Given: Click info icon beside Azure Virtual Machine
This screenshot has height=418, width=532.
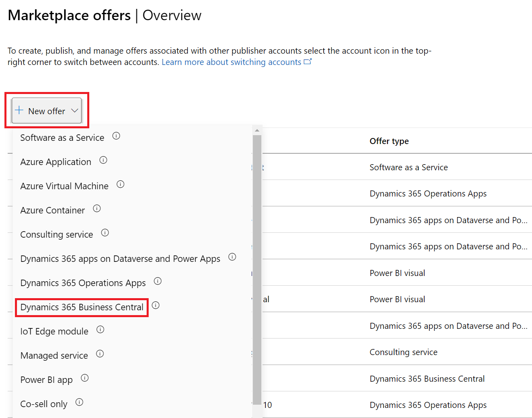Looking at the screenshot, I should [x=120, y=184].
